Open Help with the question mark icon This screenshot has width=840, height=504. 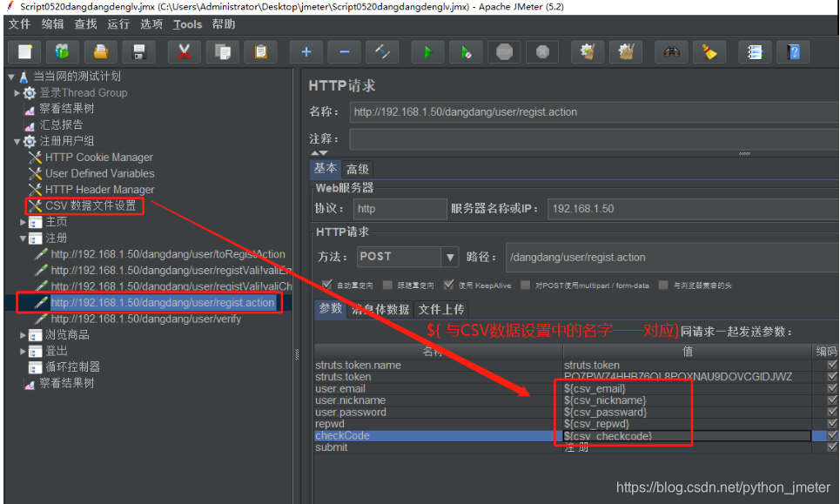point(793,52)
